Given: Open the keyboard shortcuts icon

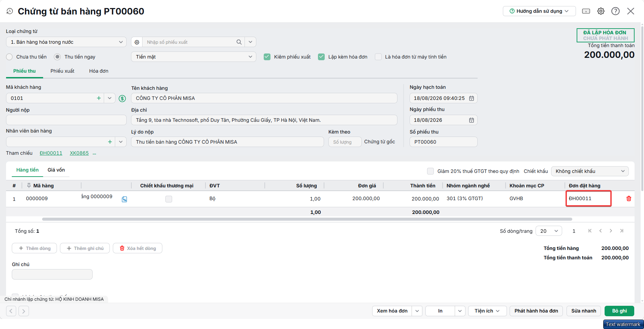Looking at the screenshot, I should pyautogui.click(x=586, y=11).
